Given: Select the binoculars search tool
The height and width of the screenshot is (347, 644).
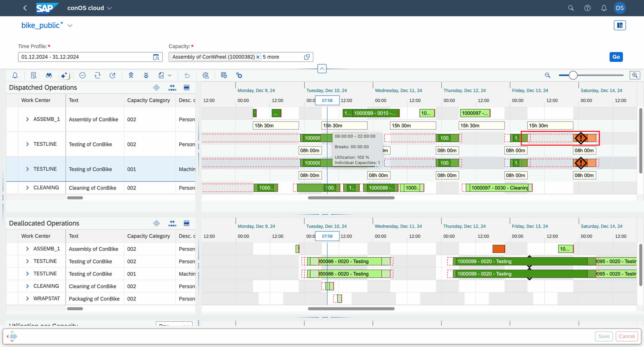Looking at the screenshot, I should (49, 75).
